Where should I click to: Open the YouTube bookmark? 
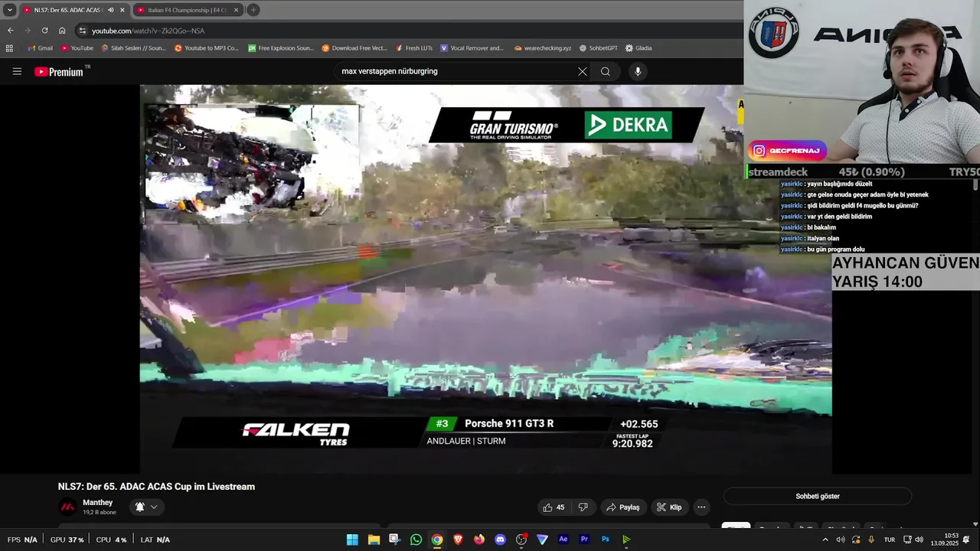77,47
